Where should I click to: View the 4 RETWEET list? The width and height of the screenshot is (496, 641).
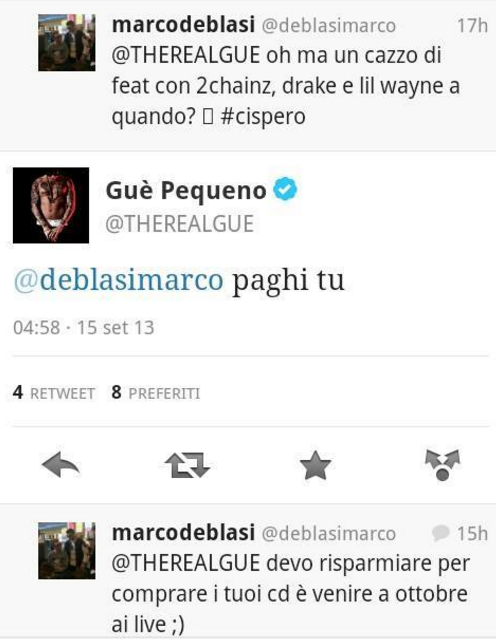[54, 393]
